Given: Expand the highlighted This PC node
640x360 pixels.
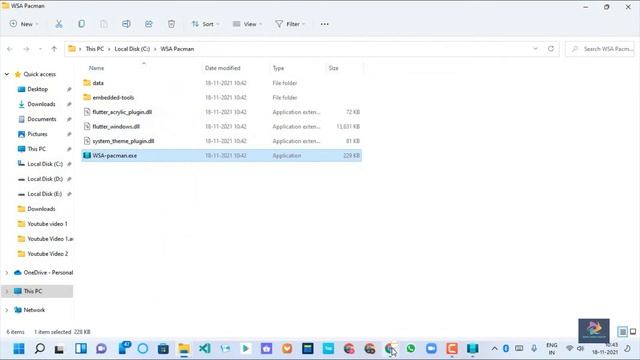Looking at the screenshot, I should click(7, 291).
